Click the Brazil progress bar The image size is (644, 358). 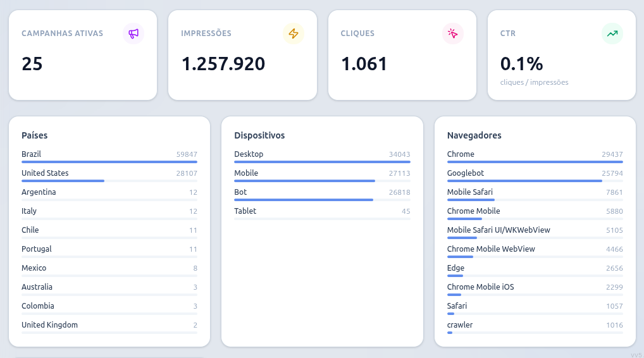click(x=109, y=162)
